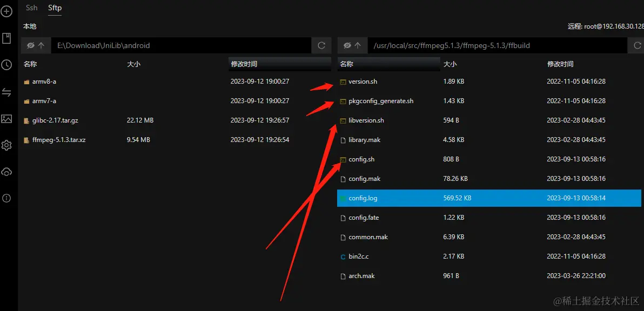644x311 pixels.
Task: Select pkgconfig_generate.sh file name
Action: 381,101
